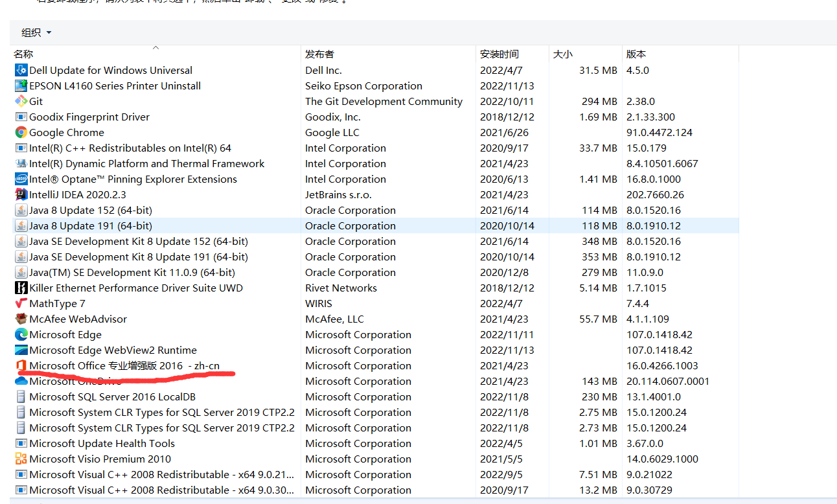Click the IntelliJ IDEA 2020.2.3 icon
This screenshot has width=837, height=504.
coord(21,194)
